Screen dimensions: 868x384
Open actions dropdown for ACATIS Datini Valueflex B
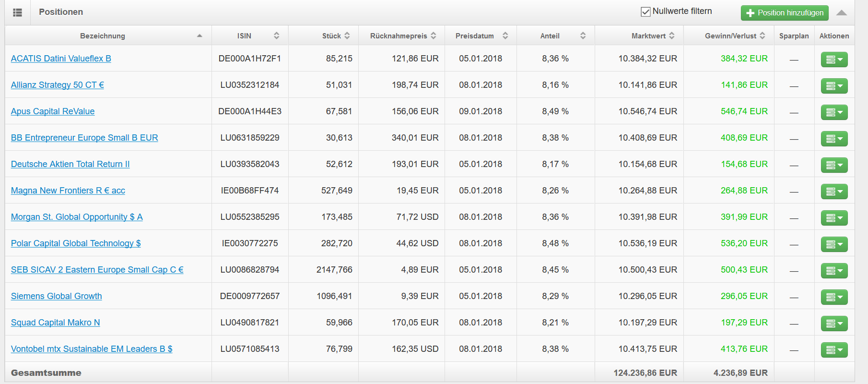coord(834,60)
